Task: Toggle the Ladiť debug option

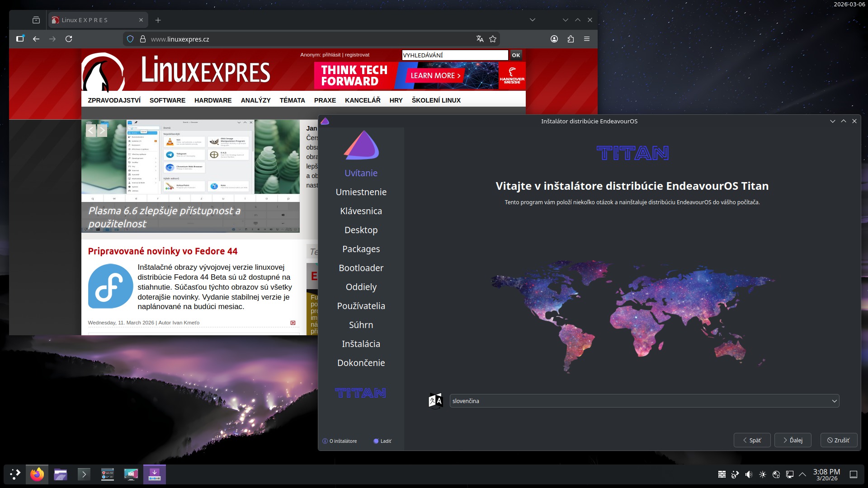Action: (382, 441)
